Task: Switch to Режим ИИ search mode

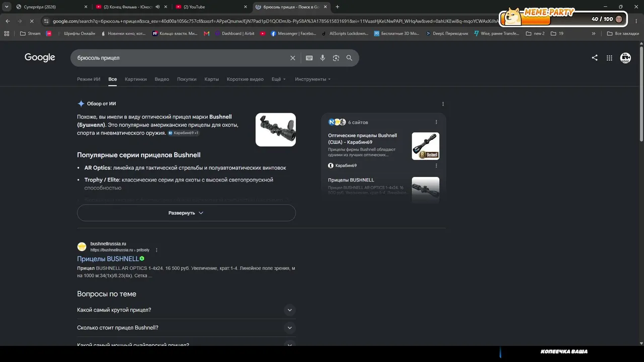Action: tap(89, 79)
